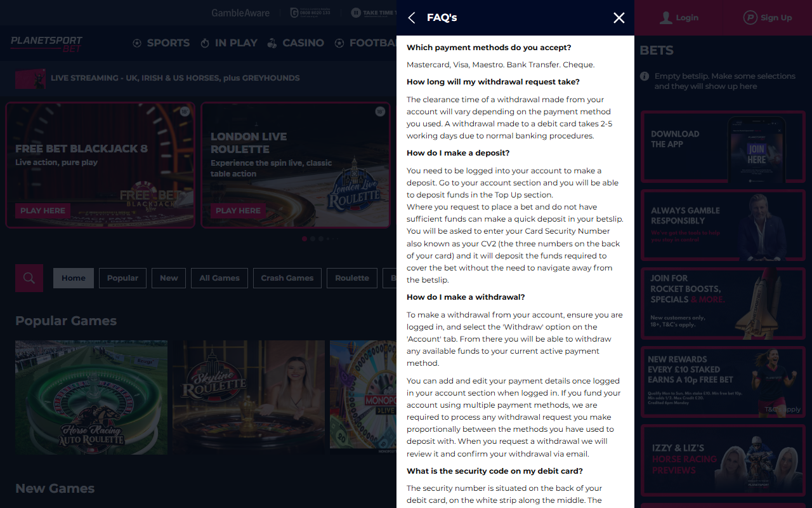Open the Rocket Boosts specials banner
812x508 pixels.
[x=723, y=304]
